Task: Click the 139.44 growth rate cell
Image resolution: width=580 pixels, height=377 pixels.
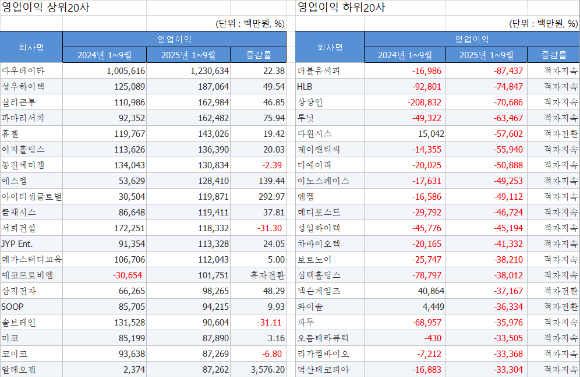Action: 259,181
